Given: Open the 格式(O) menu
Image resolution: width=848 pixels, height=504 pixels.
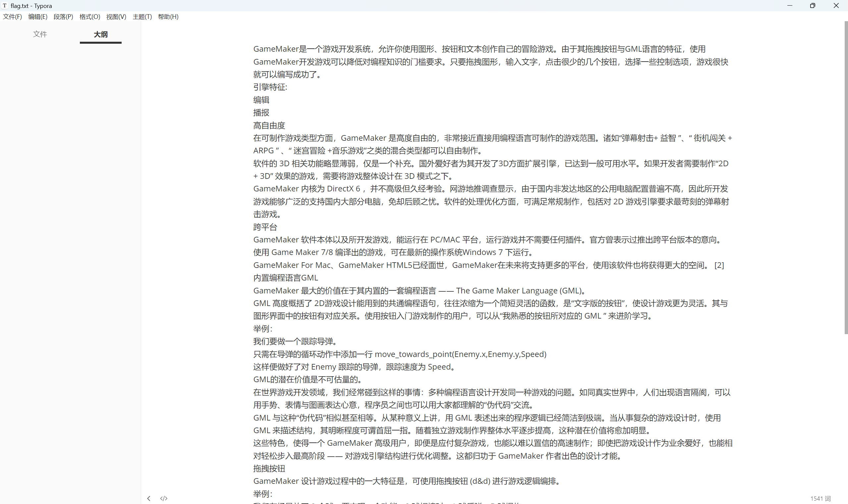Looking at the screenshot, I should click(x=90, y=17).
